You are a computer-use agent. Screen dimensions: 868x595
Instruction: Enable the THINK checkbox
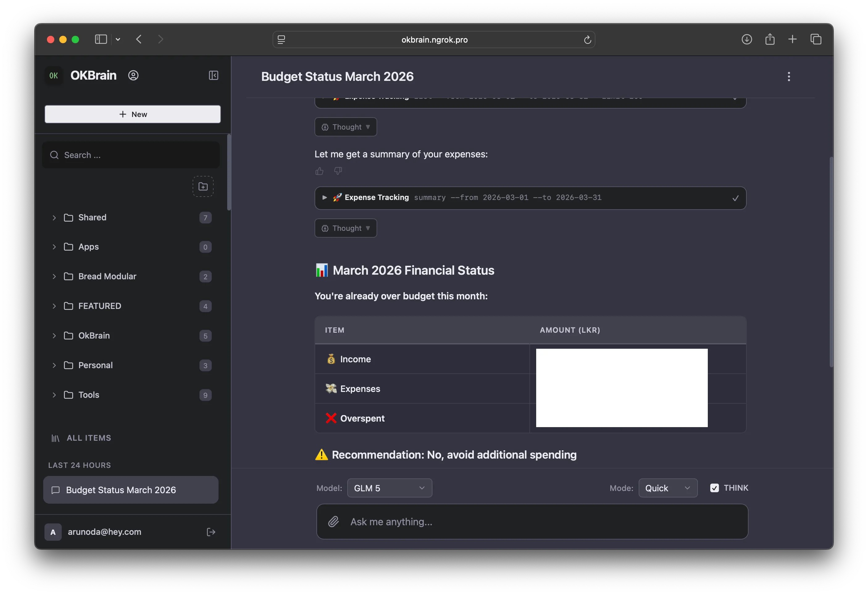(715, 488)
